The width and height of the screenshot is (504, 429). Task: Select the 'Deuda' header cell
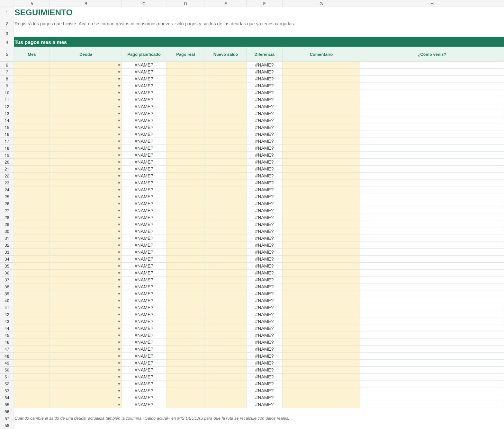[86, 54]
